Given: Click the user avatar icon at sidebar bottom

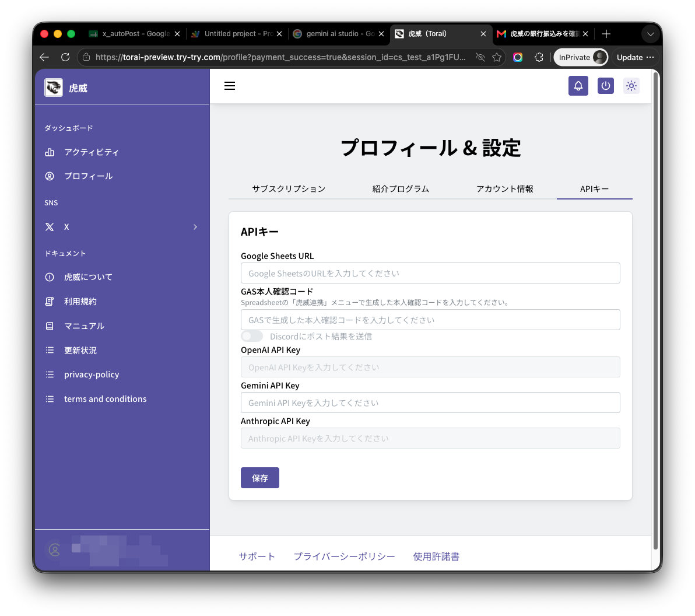Looking at the screenshot, I should click(55, 550).
